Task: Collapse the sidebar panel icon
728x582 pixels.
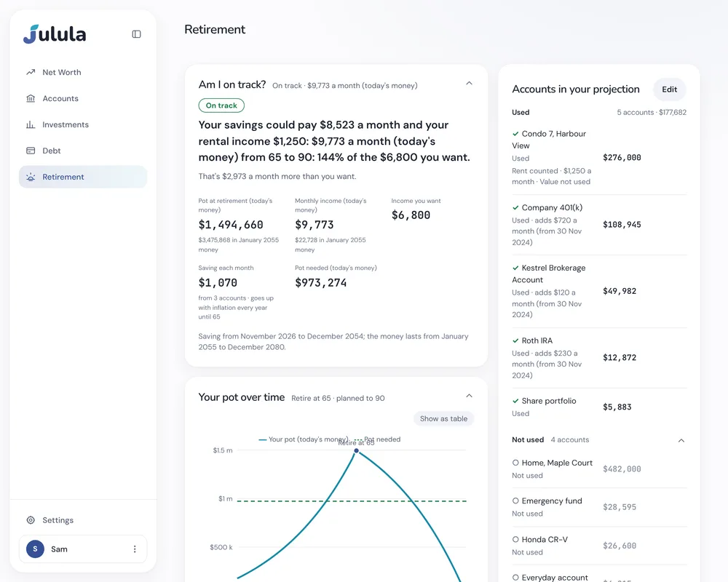Action: [x=137, y=34]
